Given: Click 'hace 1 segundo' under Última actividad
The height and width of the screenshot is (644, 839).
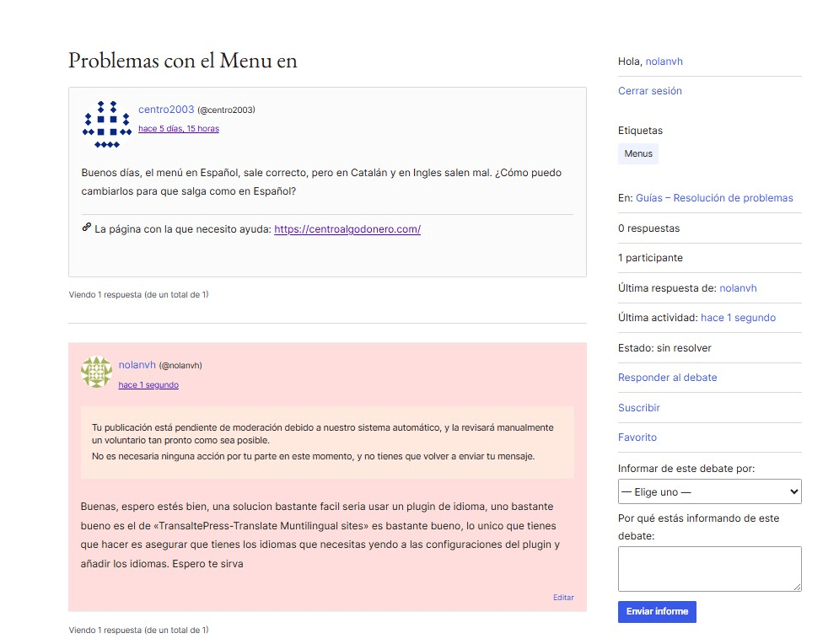Looking at the screenshot, I should (738, 318).
